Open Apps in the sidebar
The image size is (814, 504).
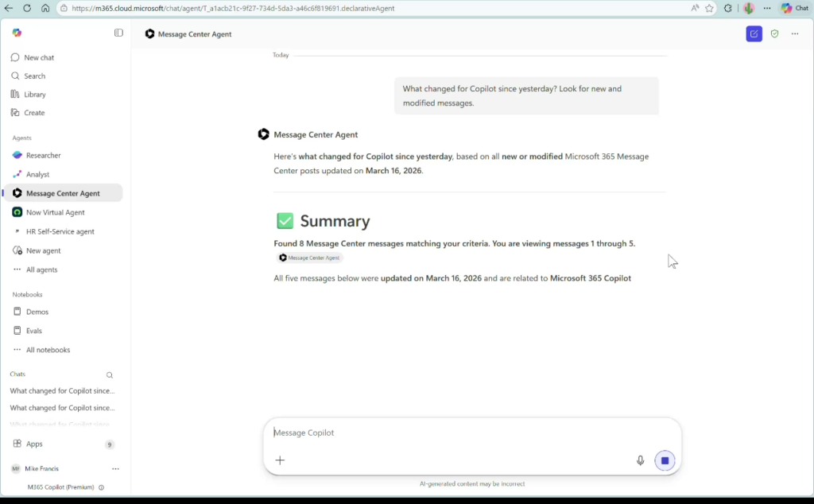pos(34,444)
